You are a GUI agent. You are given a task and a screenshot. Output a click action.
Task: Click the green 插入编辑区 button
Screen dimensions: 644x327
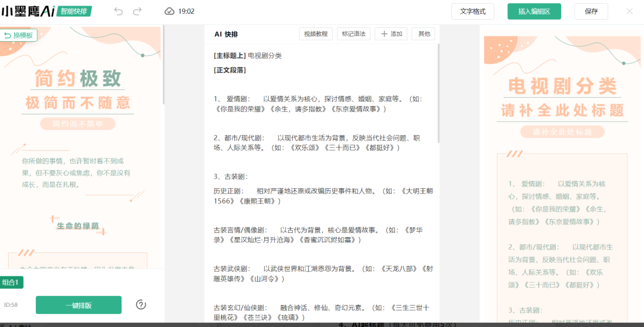coord(534,11)
